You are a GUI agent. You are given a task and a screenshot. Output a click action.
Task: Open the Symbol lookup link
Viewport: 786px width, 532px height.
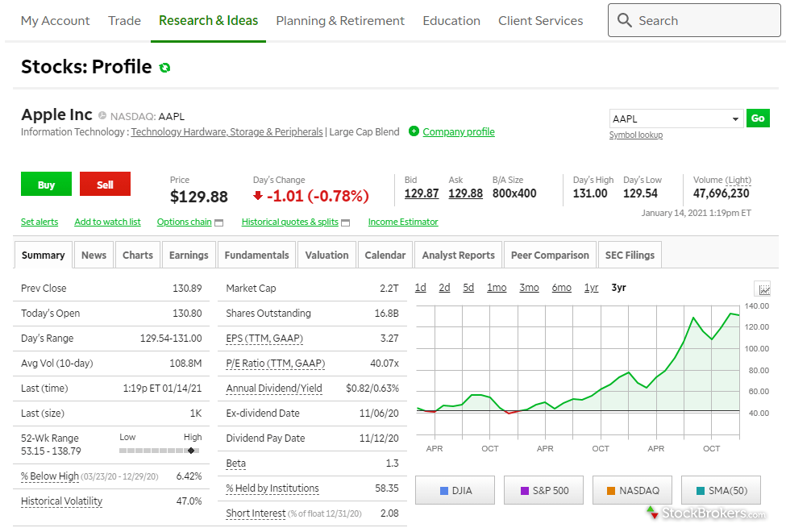tap(635, 135)
